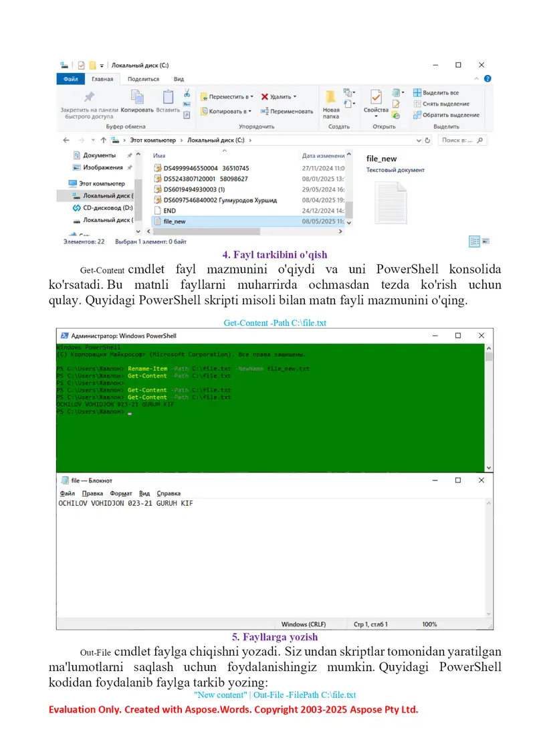This screenshot has width=535, height=756.
Task: Open the address bar history dropdown
Action: coord(419,140)
